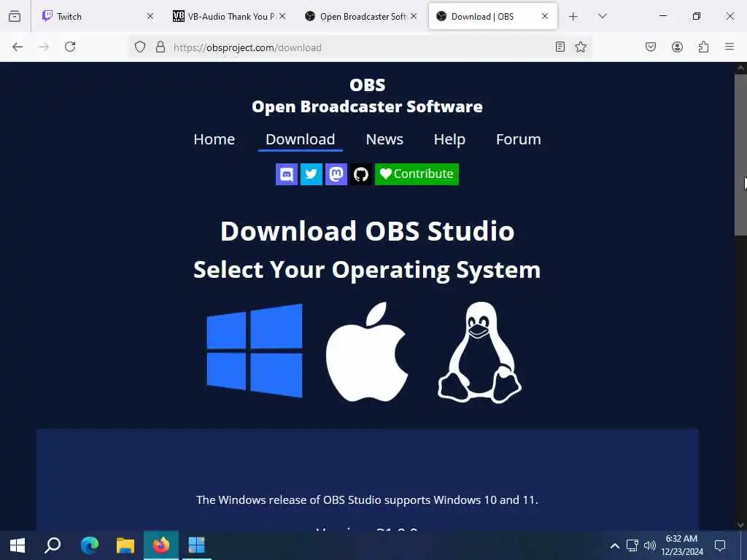The height and width of the screenshot is (560, 747).
Task: Open the Help navigation link
Action: pyautogui.click(x=449, y=139)
